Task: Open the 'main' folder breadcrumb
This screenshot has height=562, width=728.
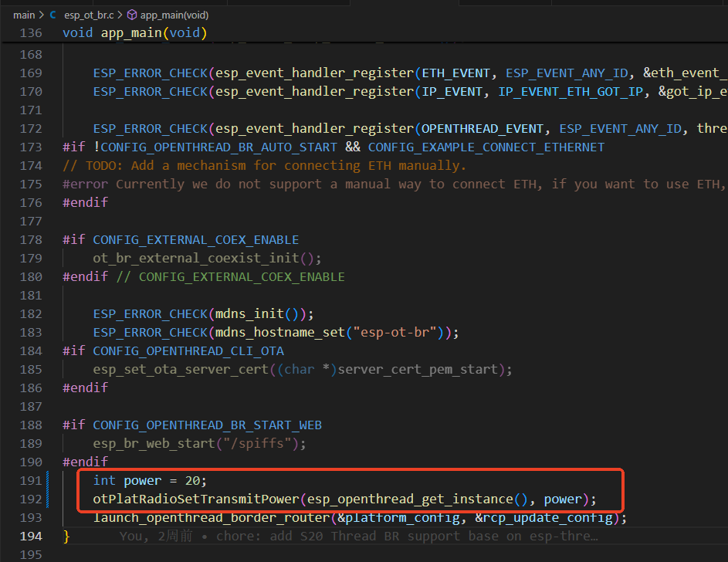Action: (x=24, y=15)
